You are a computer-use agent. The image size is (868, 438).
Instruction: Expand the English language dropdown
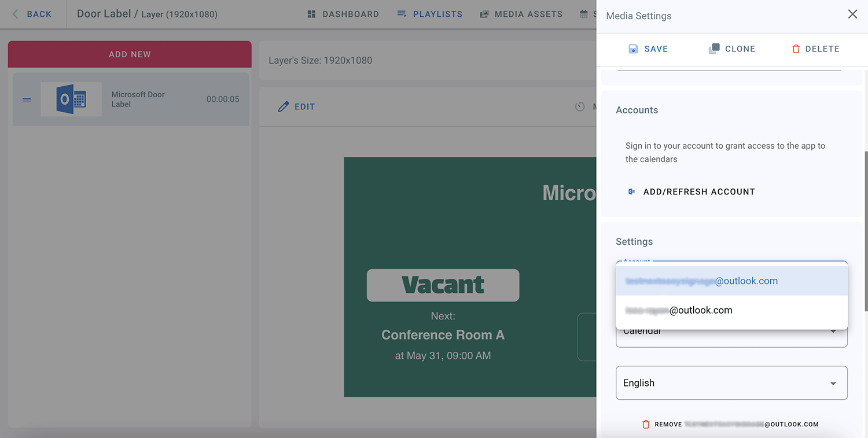(x=833, y=383)
